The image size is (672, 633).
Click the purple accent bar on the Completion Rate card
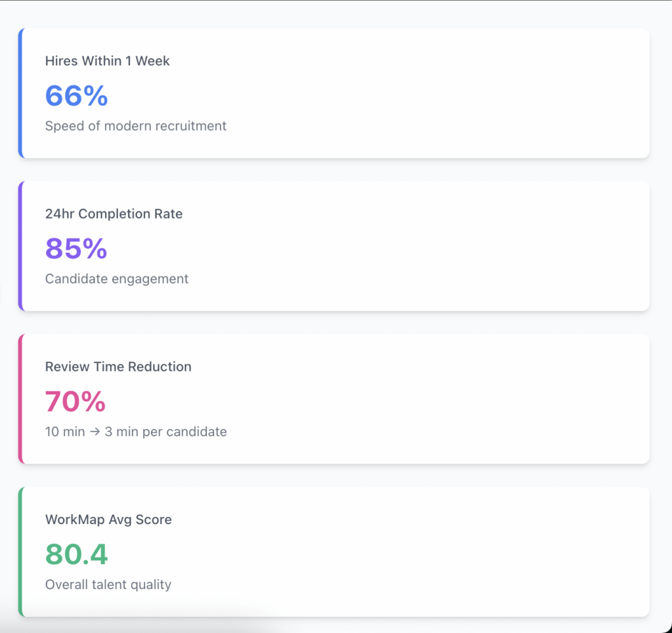[20, 246]
